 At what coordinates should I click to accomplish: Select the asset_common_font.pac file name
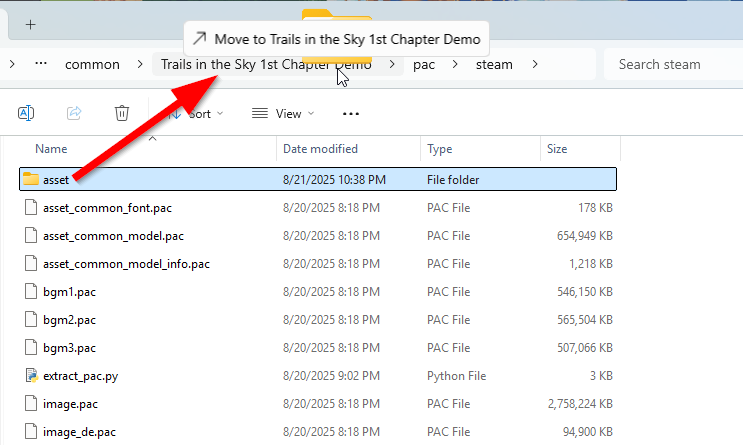click(108, 208)
